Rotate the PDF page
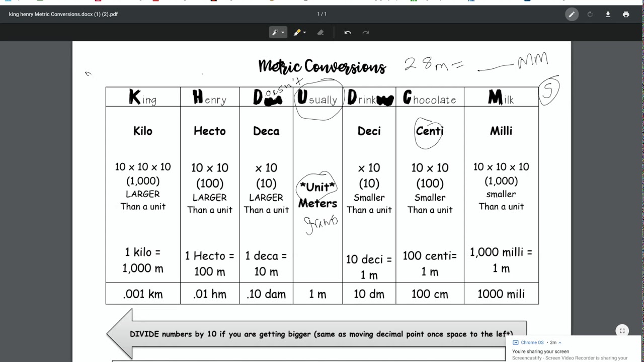644x362 pixels. tap(590, 14)
